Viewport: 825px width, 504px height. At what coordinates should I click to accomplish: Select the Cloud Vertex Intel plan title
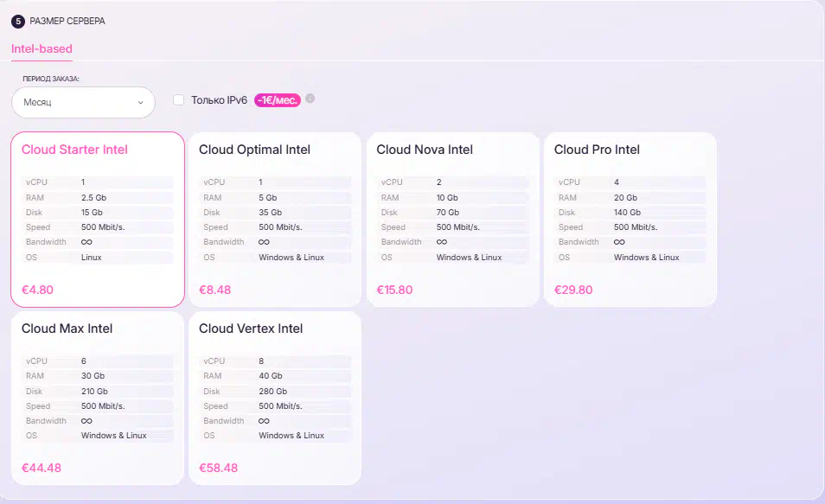click(251, 329)
